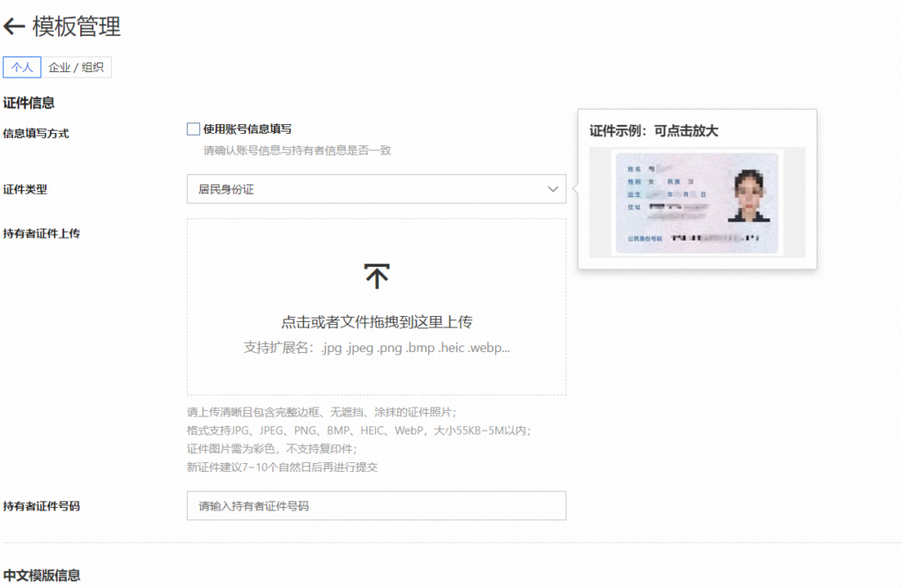Click the 证件示例：可点击放大 heading
Image resolution: width=902 pixels, height=588 pixels.
pyautogui.click(x=654, y=131)
